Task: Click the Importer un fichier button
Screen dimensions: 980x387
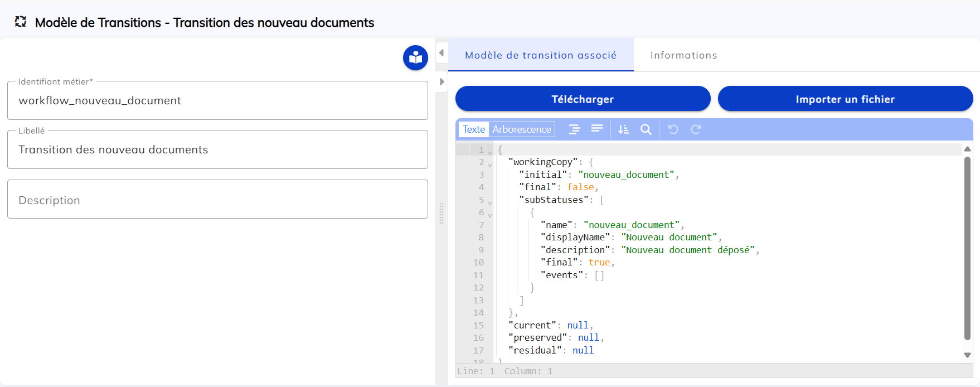Action: point(845,99)
